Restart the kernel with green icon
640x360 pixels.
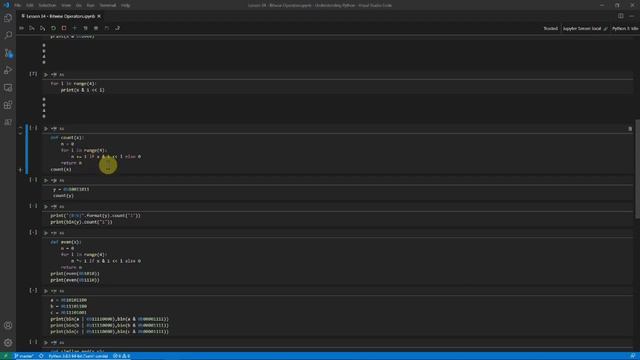click(x=53, y=28)
